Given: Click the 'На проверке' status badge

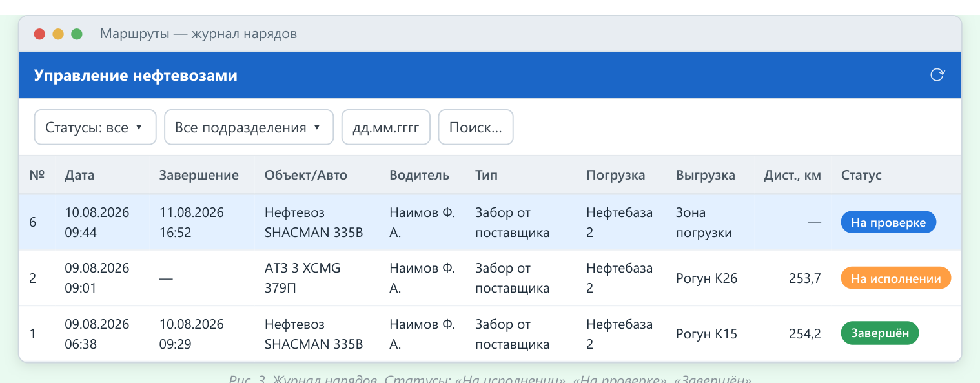Looking at the screenshot, I should pos(888,222).
